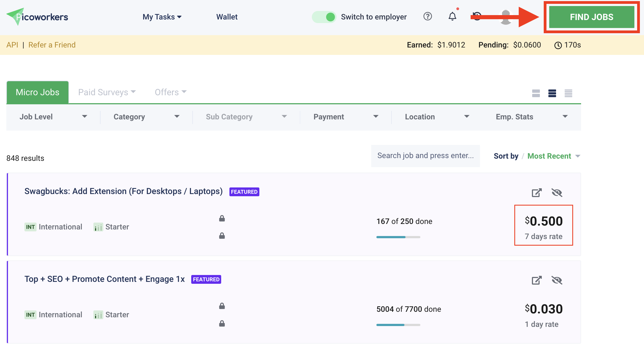Screen dimensions: 644x348
Task: Click the FIND JOBS button
Action: pos(591,17)
